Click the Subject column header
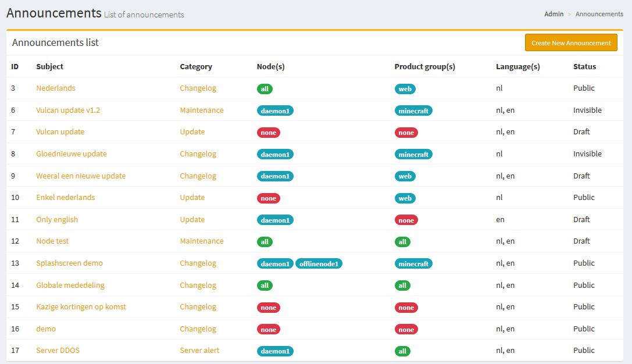 click(x=49, y=67)
